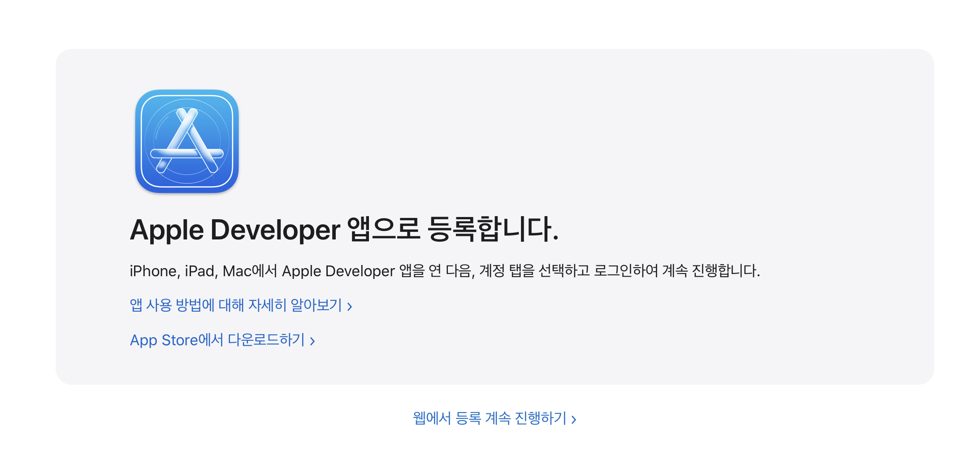Open the link 앱 사용 방법에 대해 자세히 알아보기
The width and height of the screenshot is (980, 452).
(241, 305)
